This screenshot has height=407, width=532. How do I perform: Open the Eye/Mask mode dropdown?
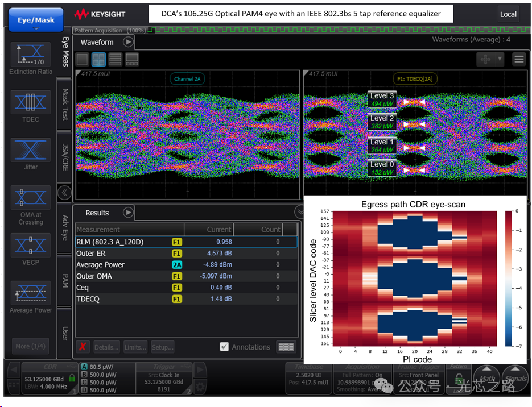[36, 21]
